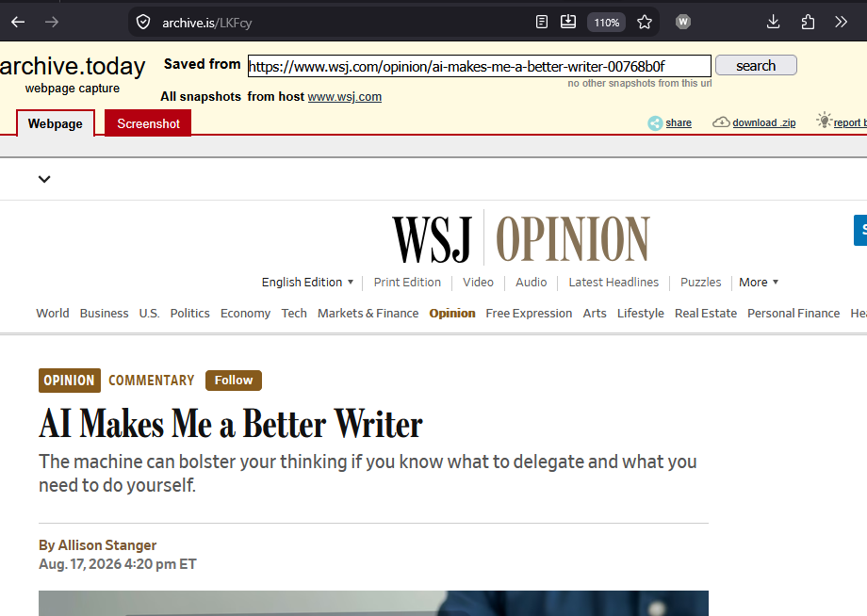Image resolution: width=867 pixels, height=616 pixels.
Task: Open Print Edition link
Action: (x=407, y=283)
